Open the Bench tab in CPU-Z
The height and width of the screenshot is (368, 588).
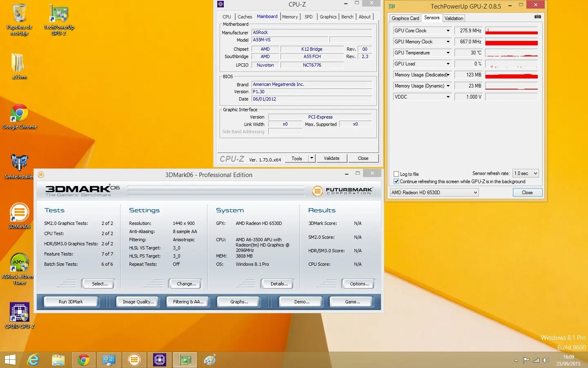pyautogui.click(x=347, y=17)
